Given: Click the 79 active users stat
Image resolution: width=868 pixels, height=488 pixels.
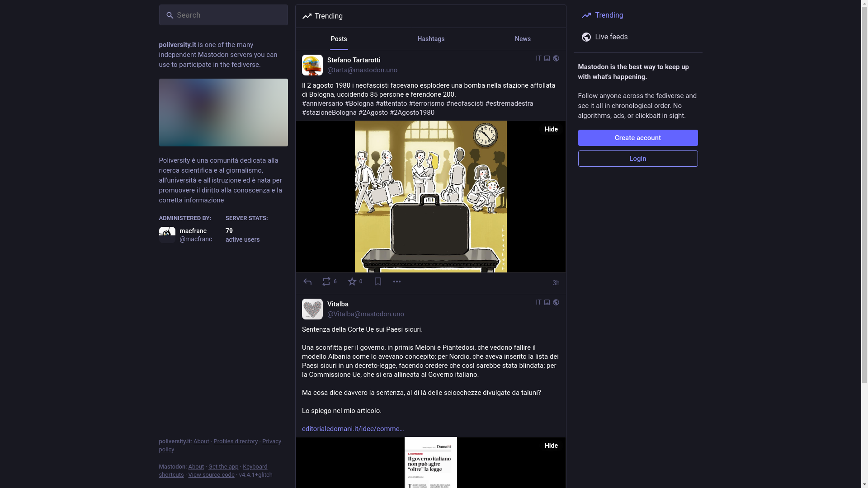Looking at the screenshot, I should pyautogui.click(x=243, y=235).
